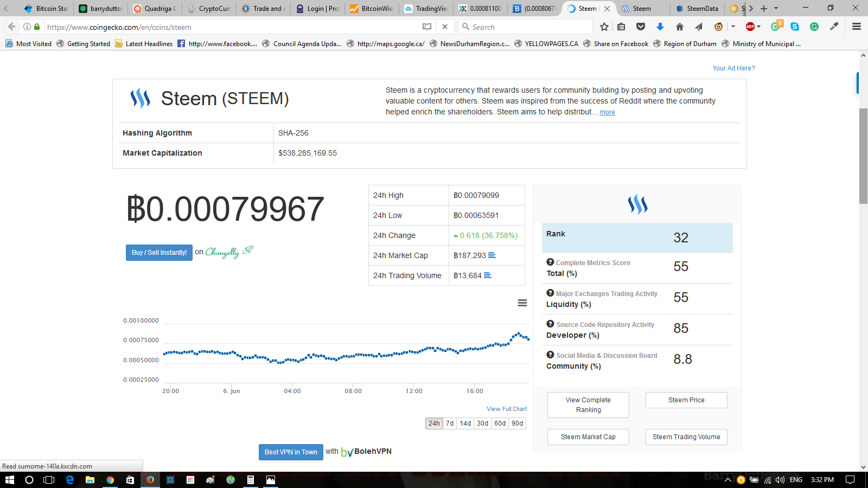Stop loading the page with X button
Screen dimensions: 868x488
click(445, 27)
